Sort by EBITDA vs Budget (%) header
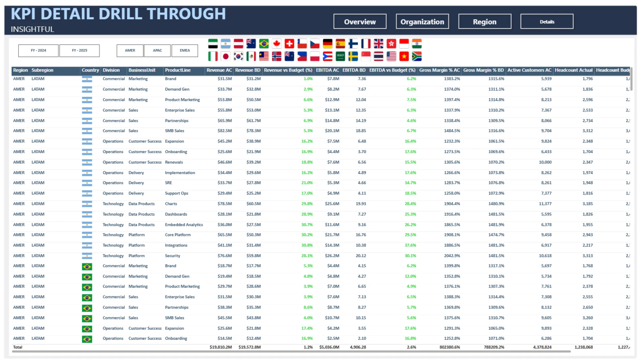Viewport: 644px width, 362px height. 392,70
